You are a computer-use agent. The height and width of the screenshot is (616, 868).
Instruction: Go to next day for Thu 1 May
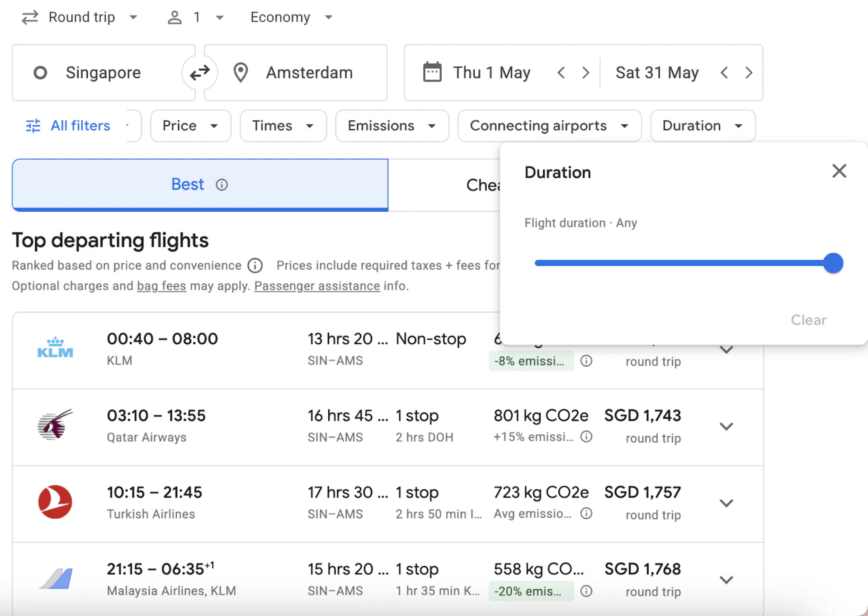tap(585, 72)
